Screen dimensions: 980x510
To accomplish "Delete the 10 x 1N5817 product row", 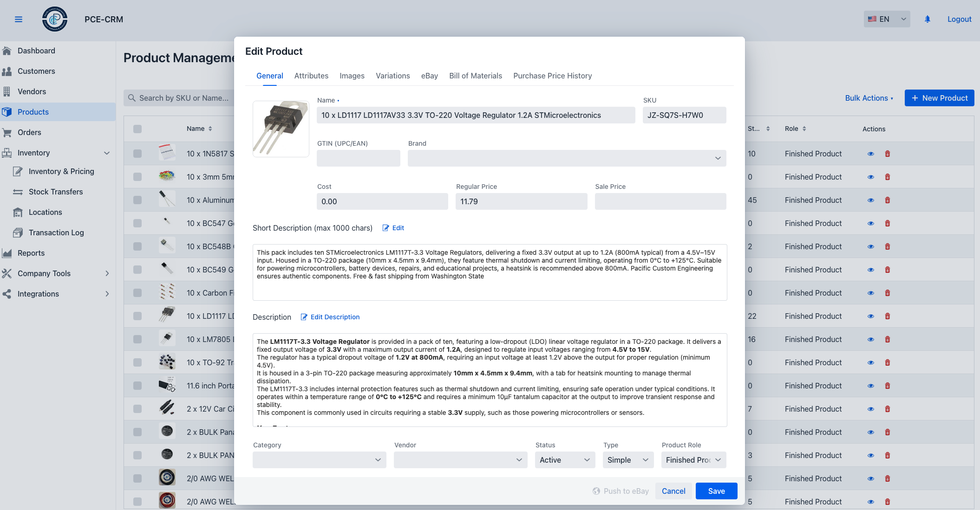I will tap(887, 154).
